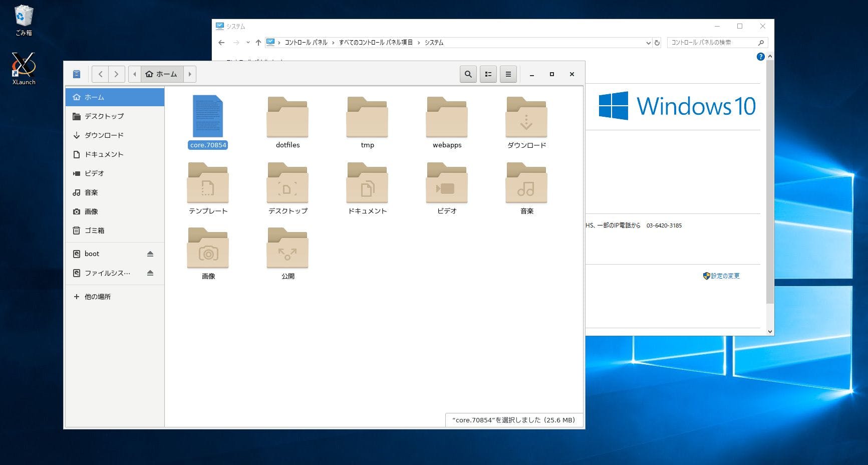Click the back navigation arrow in file manager
Screen dimensions: 868x465
click(x=100, y=74)
